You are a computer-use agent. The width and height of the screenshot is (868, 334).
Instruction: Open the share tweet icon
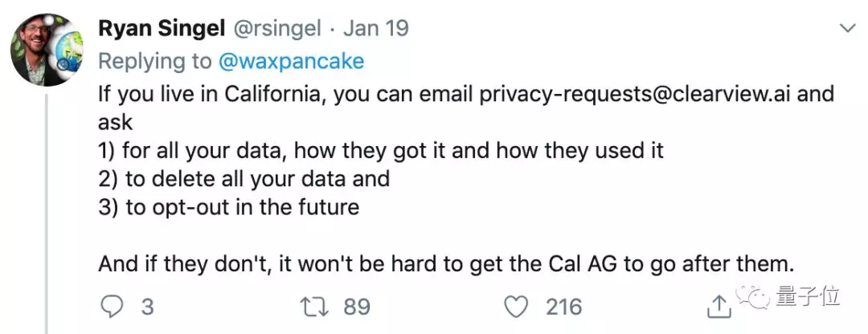pyautogui.click(x=719, y=306)
